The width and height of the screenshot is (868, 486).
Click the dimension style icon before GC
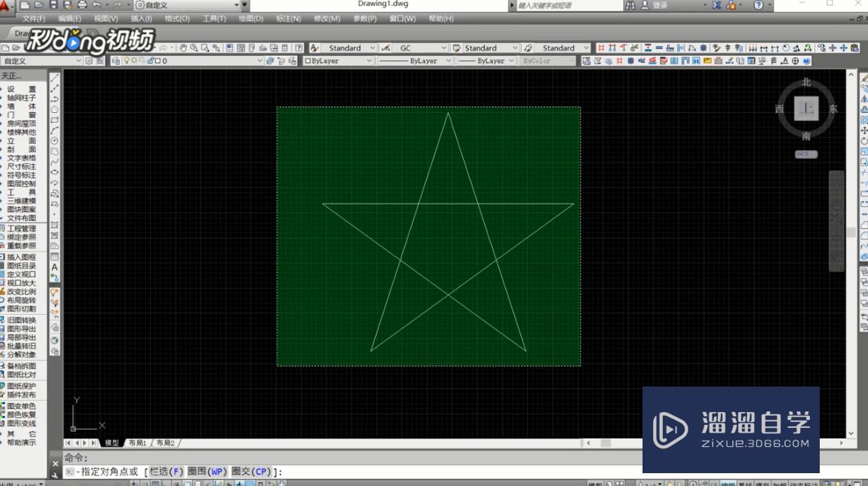pos(386,48)
